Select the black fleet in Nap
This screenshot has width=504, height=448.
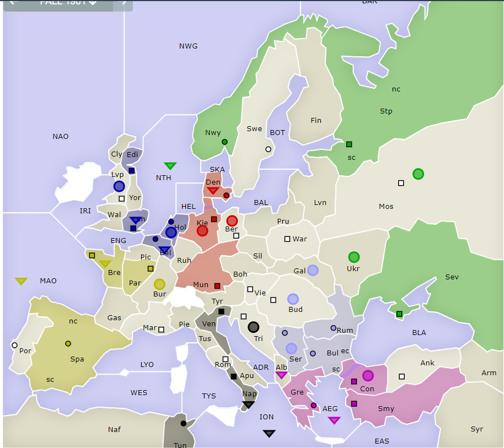pos(249,404)
